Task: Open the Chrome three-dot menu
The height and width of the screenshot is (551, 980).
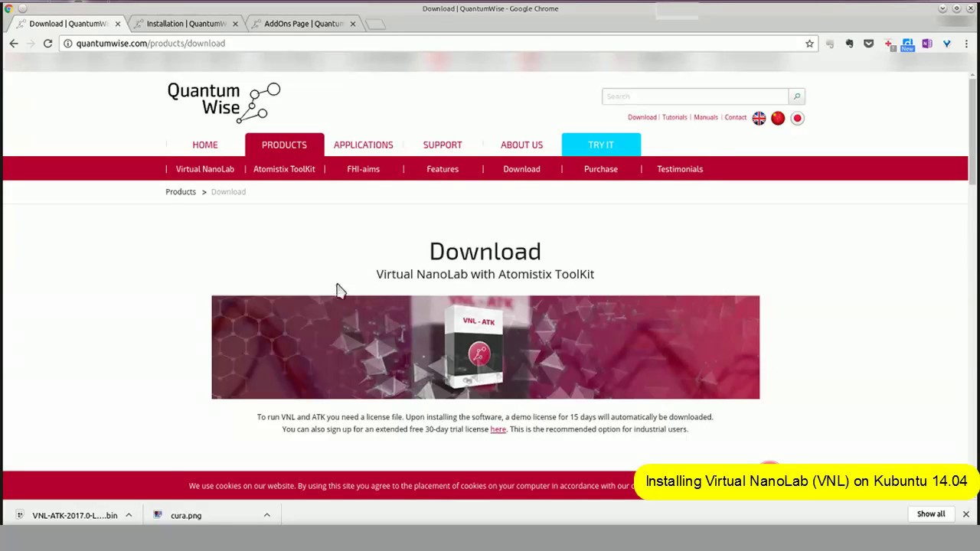Action: [966, 44]
